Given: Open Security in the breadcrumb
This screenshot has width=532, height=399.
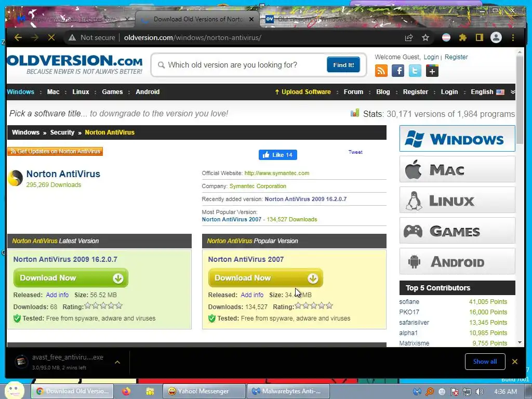Looking at the screenshot, I should (x=62, y=132).
